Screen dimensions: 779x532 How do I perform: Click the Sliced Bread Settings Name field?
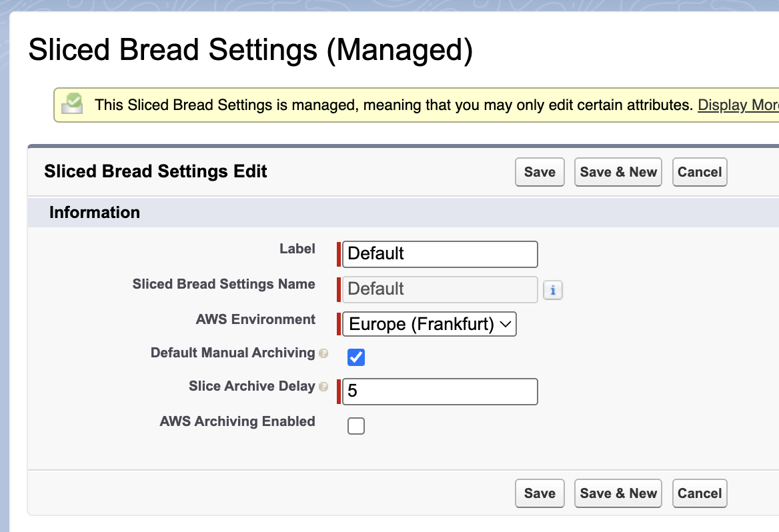(440, 289)
